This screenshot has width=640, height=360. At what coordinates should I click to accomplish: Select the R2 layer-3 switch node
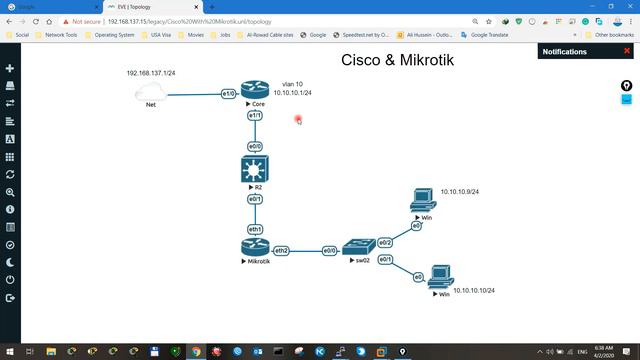coord(255,169)
